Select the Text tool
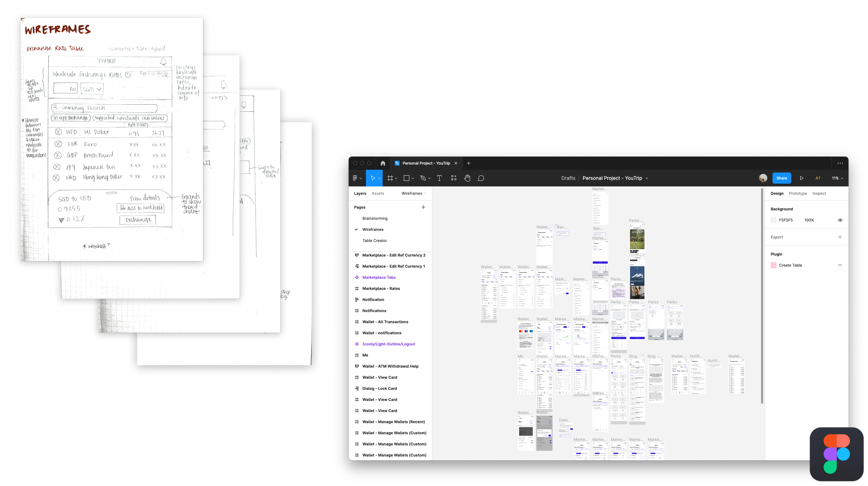868x486 pixels. tap(439, 178)
